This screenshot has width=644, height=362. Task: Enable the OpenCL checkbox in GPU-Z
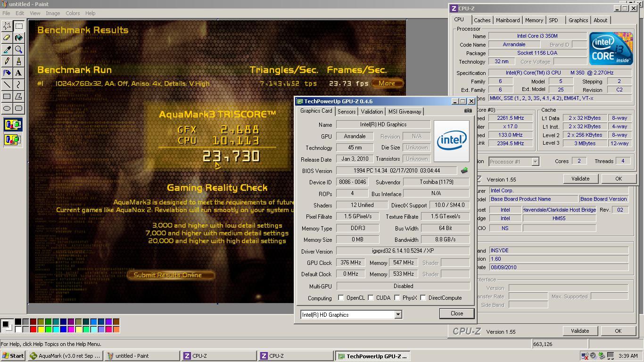(x=341, y=298)
